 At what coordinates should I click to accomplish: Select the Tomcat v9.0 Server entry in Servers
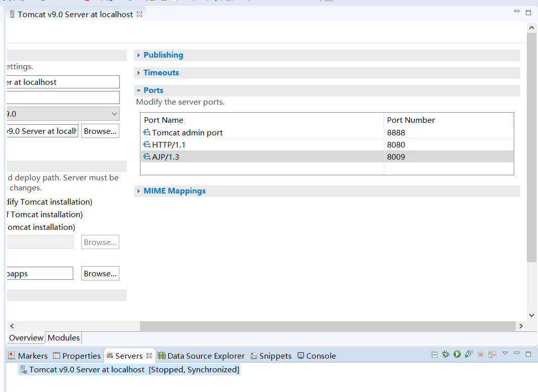(x=129, y=370)
